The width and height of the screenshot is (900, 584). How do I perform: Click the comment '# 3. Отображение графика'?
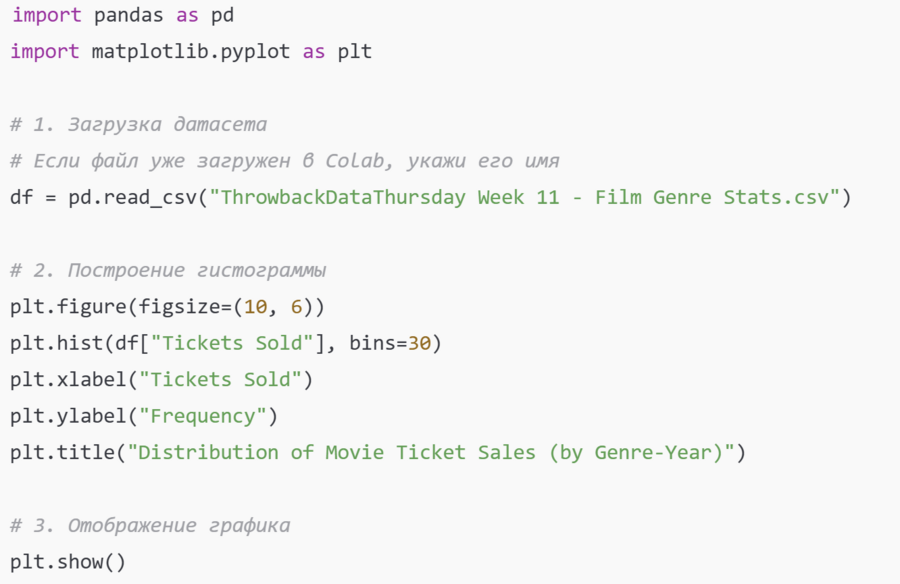point(150,525)
